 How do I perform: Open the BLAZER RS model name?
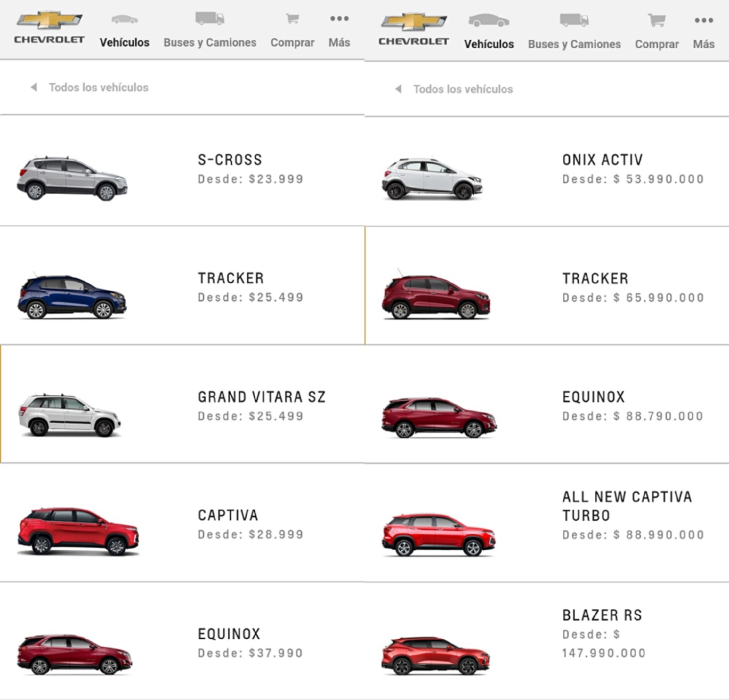(x=602, y=615)
